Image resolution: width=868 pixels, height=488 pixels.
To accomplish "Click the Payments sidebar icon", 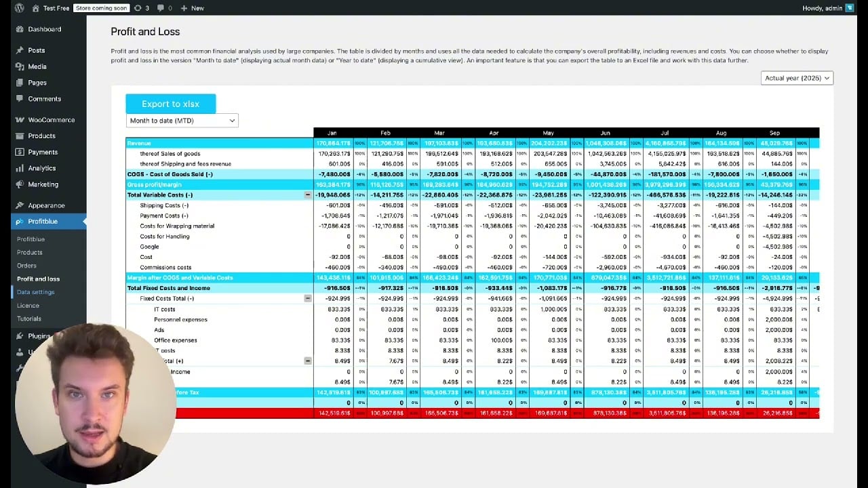I will pyautogui.click(x=19, y=152).
